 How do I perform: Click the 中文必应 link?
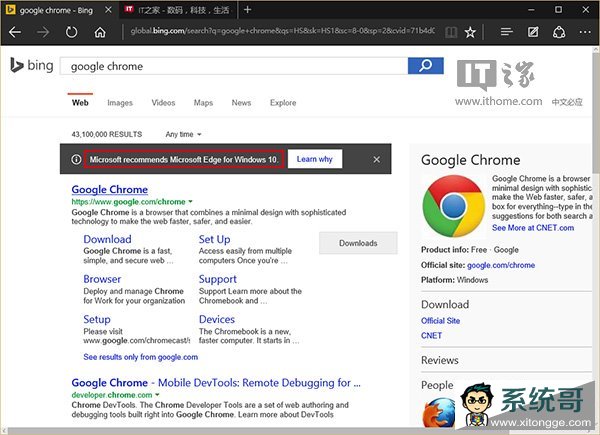(x=567, y=102)
